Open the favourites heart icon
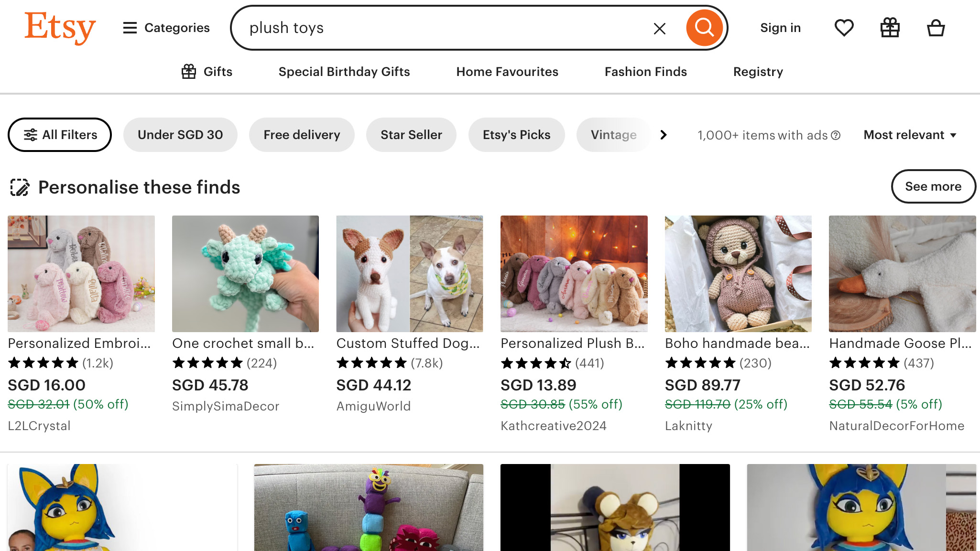This screenshot has height=551, width=980. pos(844,28)
